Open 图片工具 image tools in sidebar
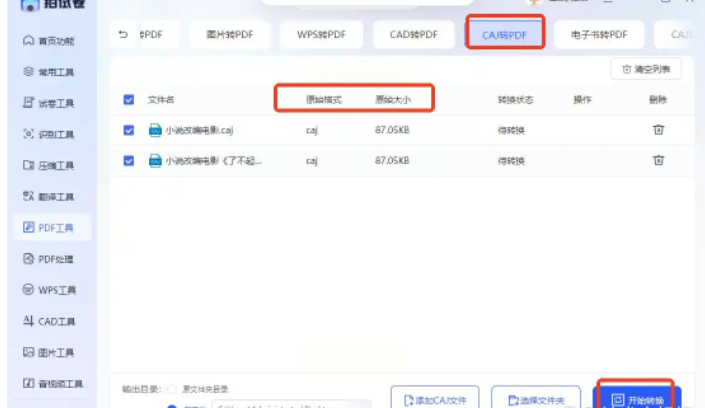The image size is (705, 408). (x=48, y=352)
